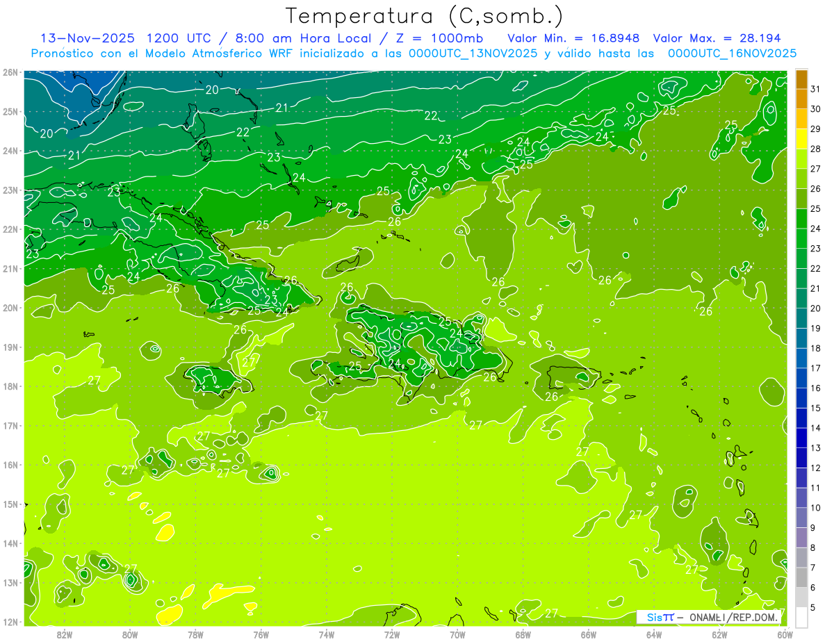The width and height of the screenshot is (834, 644).
Task: Click the dark blue colorbar swatch between 13 and 14
Action: point(801,438)
